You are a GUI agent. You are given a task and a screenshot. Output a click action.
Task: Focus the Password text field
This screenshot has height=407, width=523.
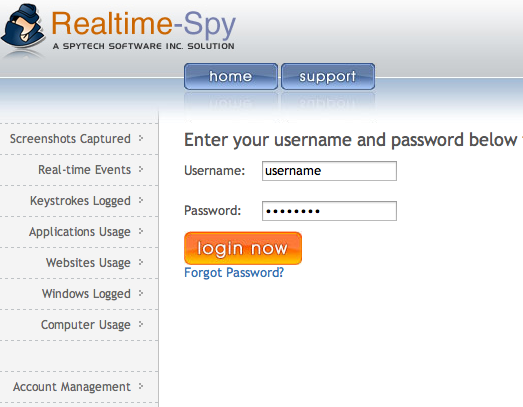(x=329, y=211)
